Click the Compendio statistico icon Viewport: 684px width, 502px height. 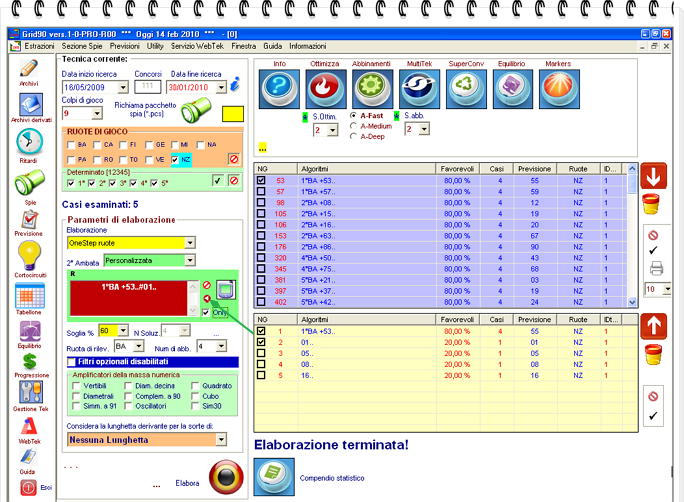274,477
